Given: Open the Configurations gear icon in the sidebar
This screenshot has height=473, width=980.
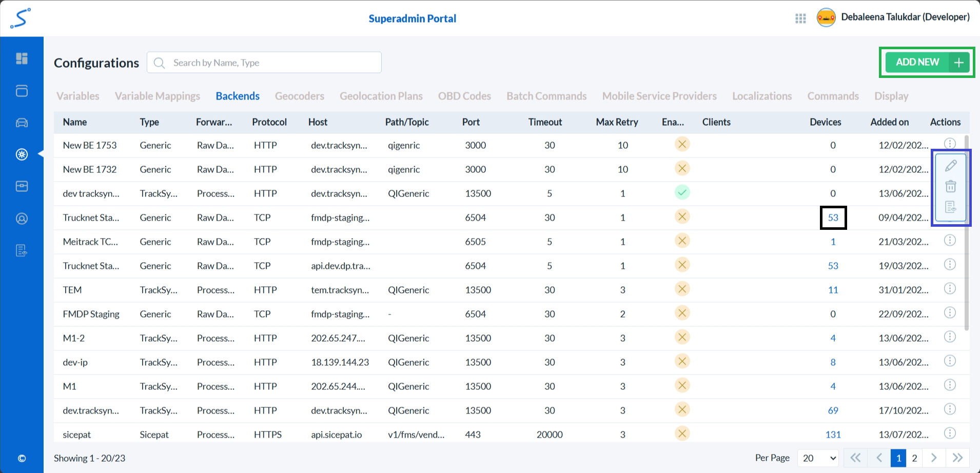Looking at the screenshot, I should [x=22, y=154].
